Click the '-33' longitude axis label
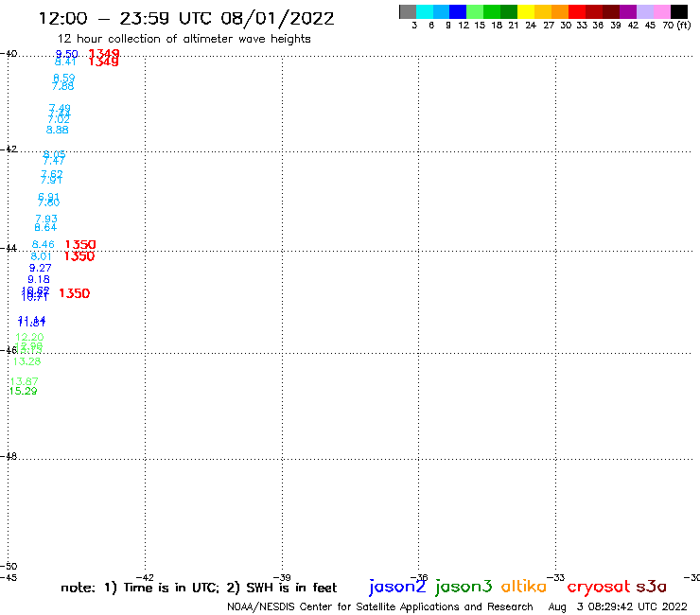 tap(556, 577)
